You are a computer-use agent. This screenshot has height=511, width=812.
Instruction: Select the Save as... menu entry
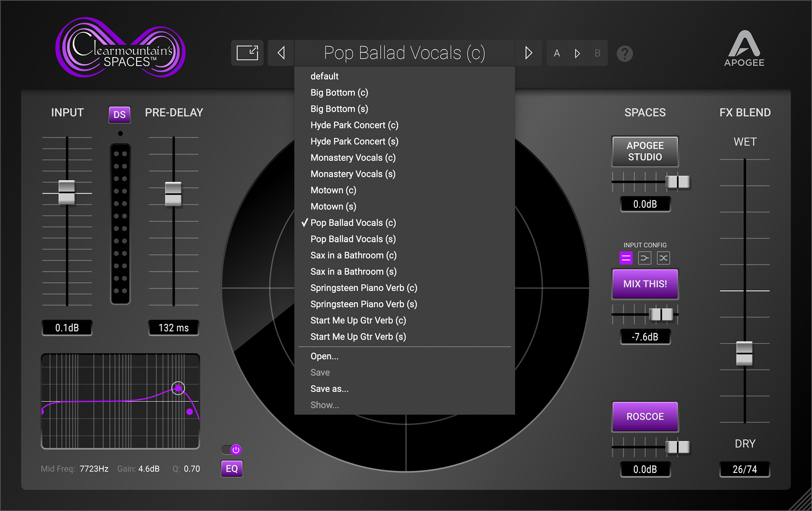(329, 389)
